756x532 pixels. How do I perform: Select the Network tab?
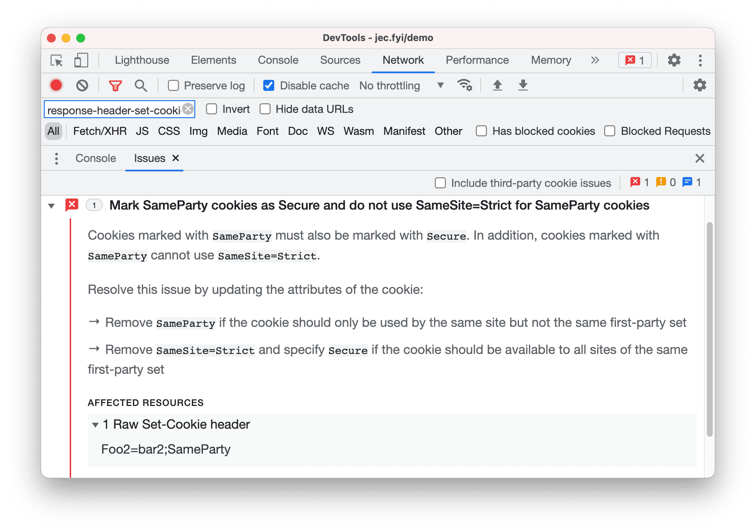tap(403, 60)
